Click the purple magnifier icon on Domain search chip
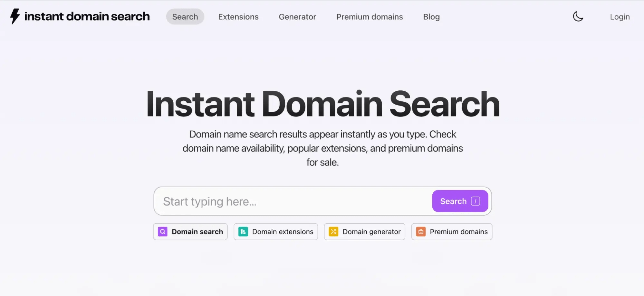Screen dimensions: 644x296 pyautogui.click(x=163, y=231)
